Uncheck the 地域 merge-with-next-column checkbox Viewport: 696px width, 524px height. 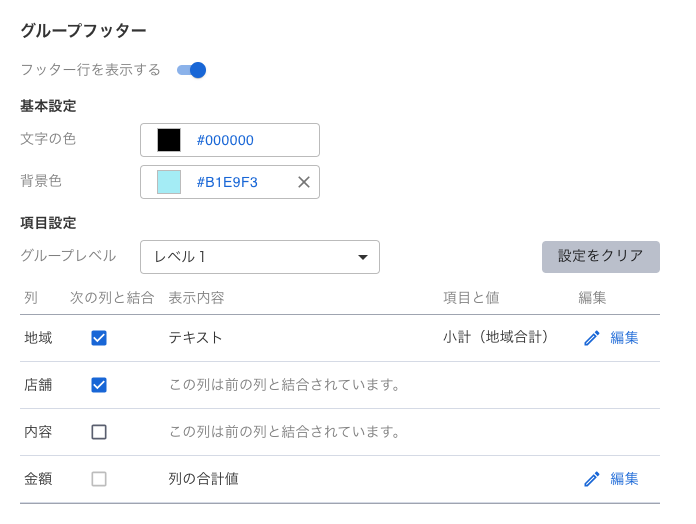99,338
